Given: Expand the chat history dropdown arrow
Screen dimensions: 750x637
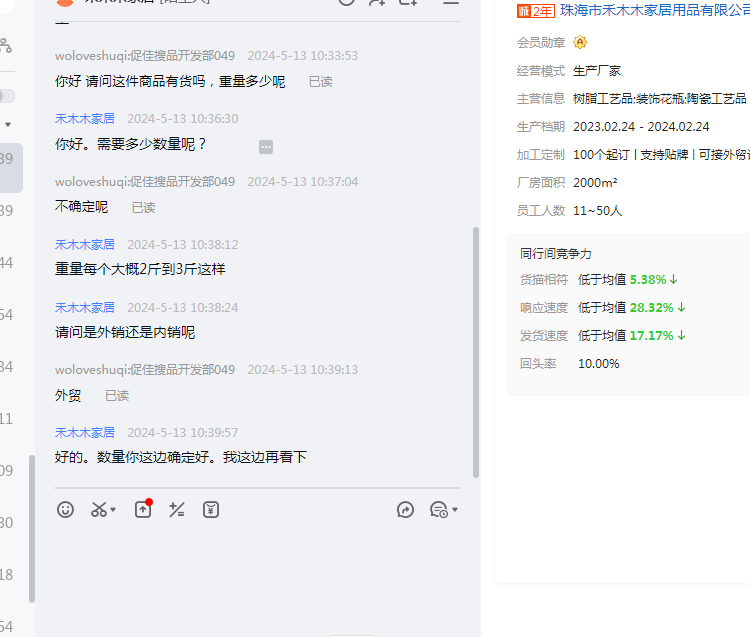Looking at the screenshot, I should click(455, 510).
